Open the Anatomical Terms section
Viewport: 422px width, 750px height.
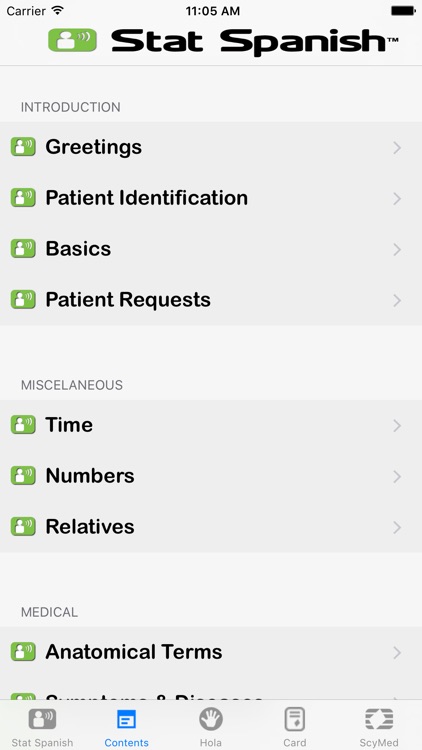click(x=211, y=652)
